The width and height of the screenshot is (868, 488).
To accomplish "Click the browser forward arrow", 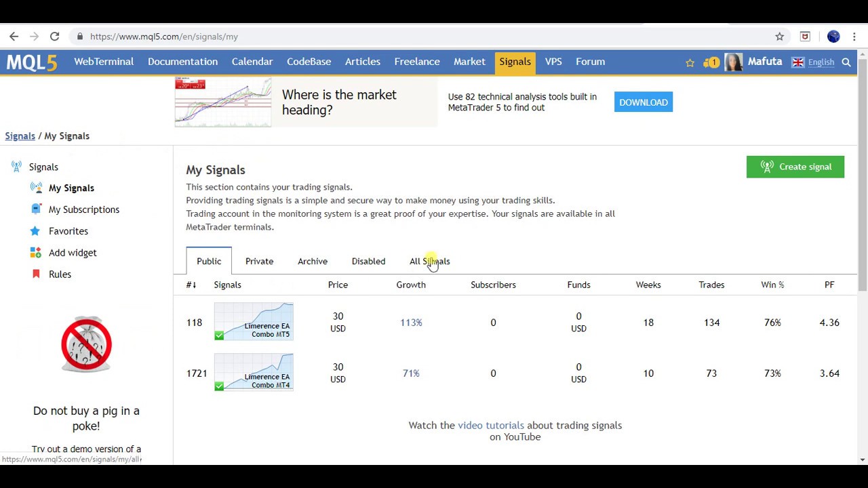I will point(34,37).
